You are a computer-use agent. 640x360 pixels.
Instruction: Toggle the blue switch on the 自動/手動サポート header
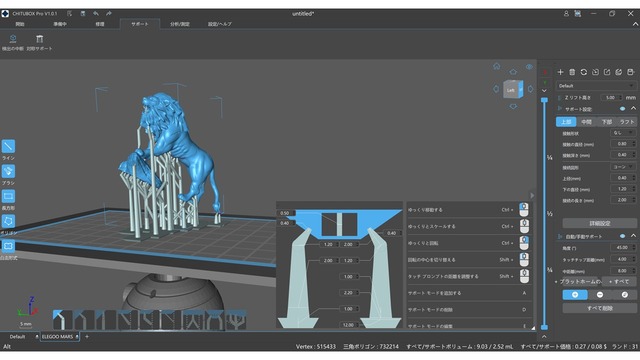(622, 236)
